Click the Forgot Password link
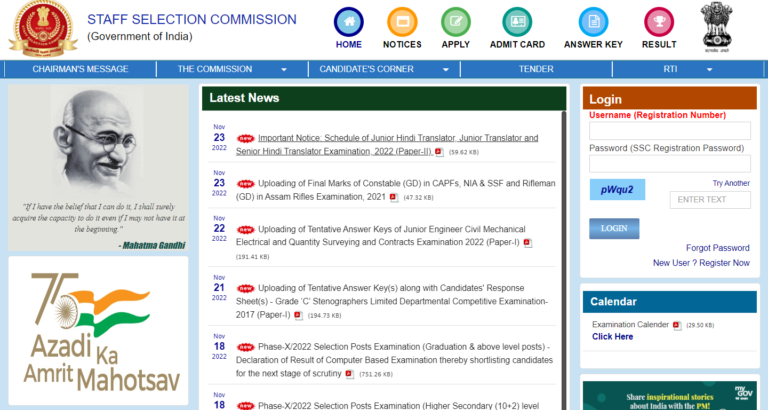768x410 pixels. tap(717, 248)
